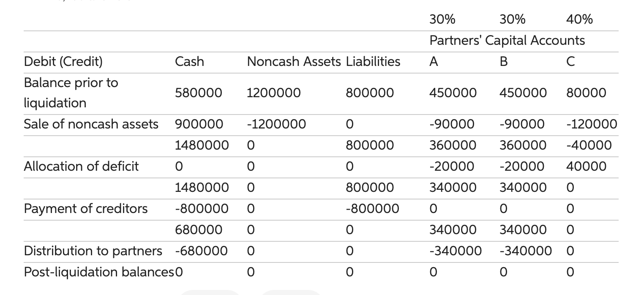The height and width of the screenshot is (295, 644).
Task: Select the "Sale of noncash assets" row label
Action: pos(91,124)
